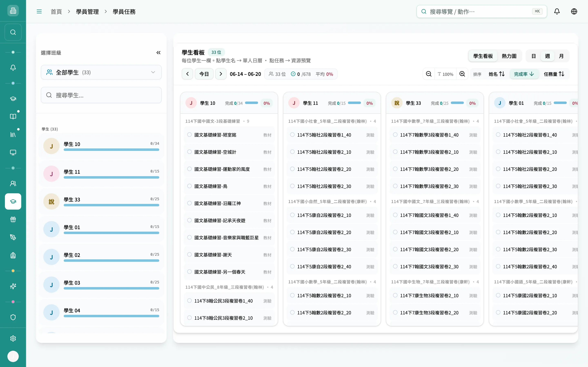Click the 今日 button
Screen dimensions: 588x367
[x=204, y=74]
